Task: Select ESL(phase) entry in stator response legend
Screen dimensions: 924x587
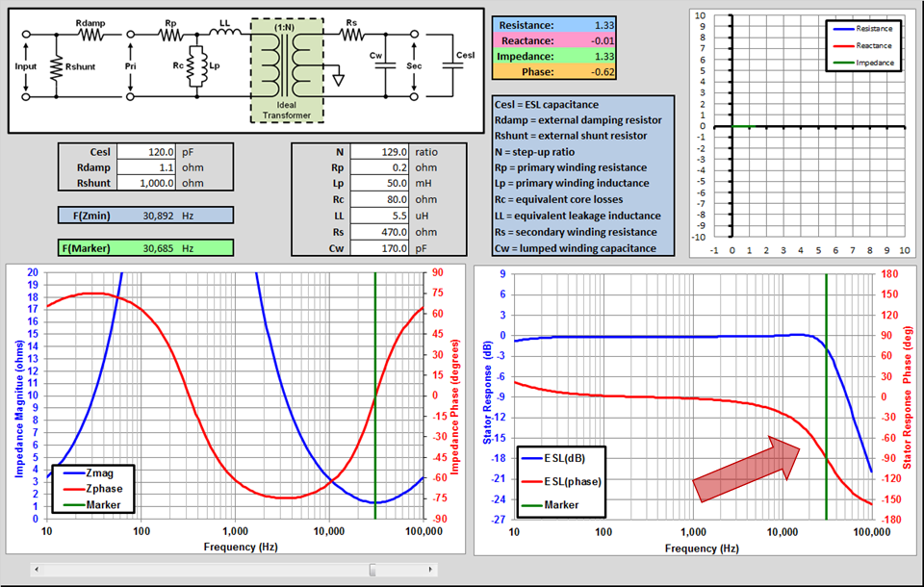Action: pyautogui.click(x=561, y=481)
